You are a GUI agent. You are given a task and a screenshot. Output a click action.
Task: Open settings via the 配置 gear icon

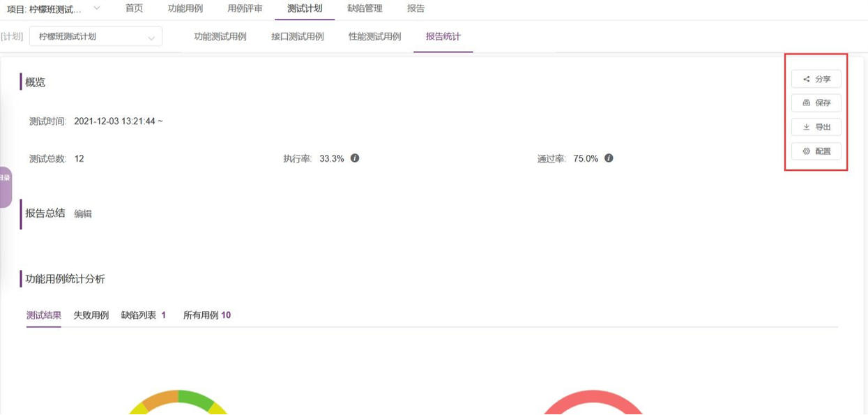point(806,151)
